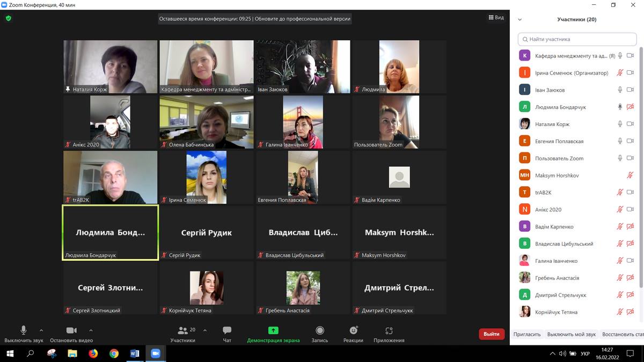The height and width of the screenshot is (362, 644).
Task: Open the Apps icon in toolbar
Action: pos(389,331)
